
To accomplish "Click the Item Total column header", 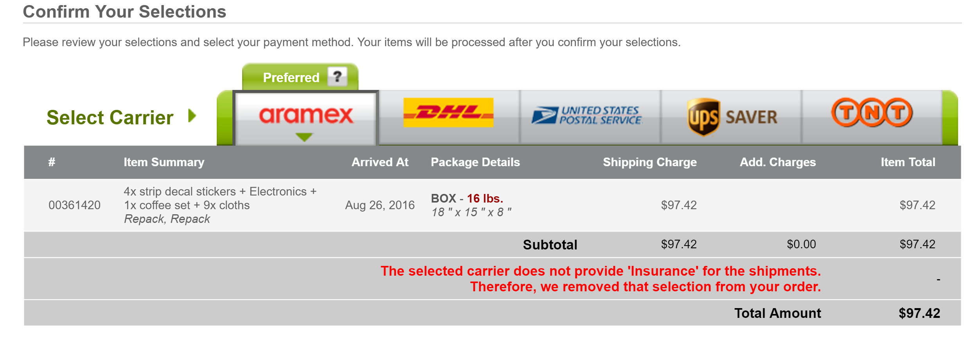I will click(908, 162).
